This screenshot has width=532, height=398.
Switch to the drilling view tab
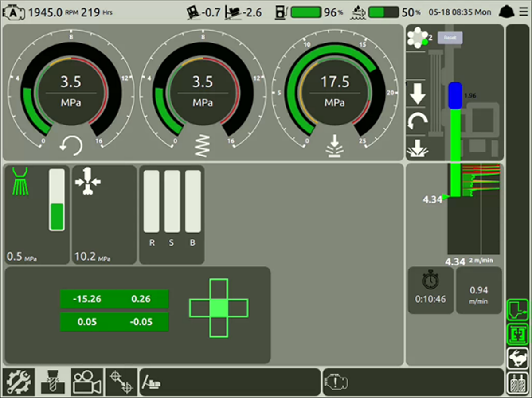pyautogui.click(x=53, y=381)
